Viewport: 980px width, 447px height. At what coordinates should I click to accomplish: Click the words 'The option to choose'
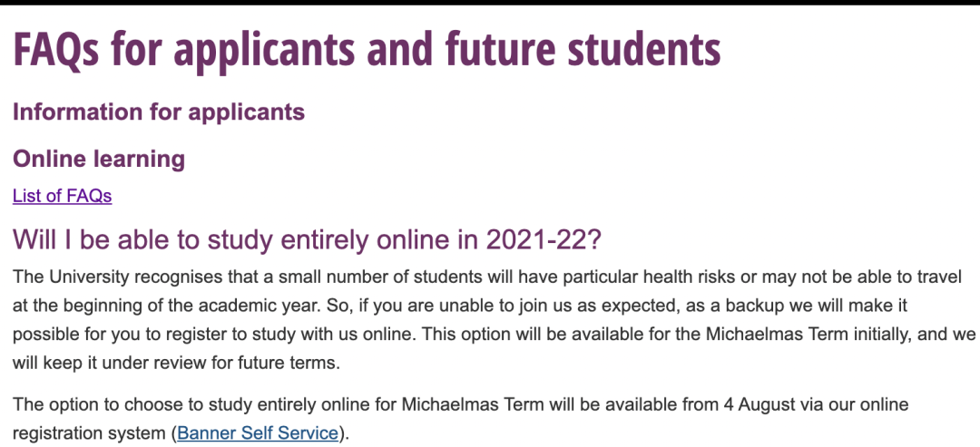97,403
